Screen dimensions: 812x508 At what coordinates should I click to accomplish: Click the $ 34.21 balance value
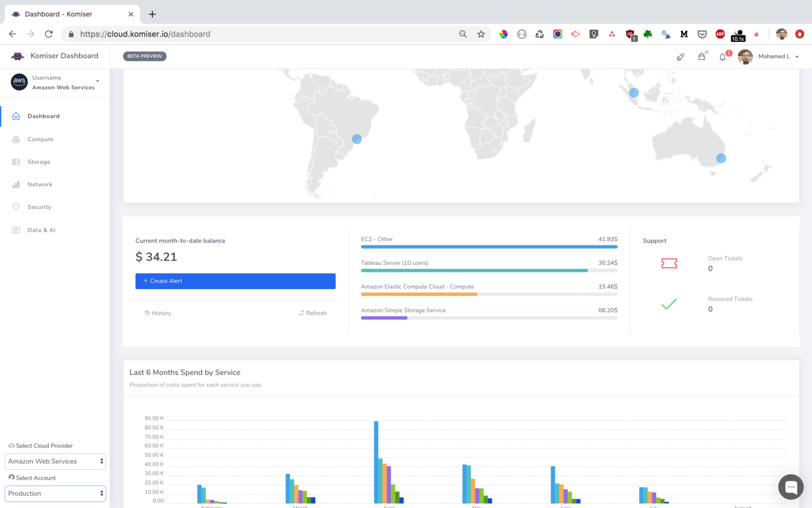click(x=156, y=257)
